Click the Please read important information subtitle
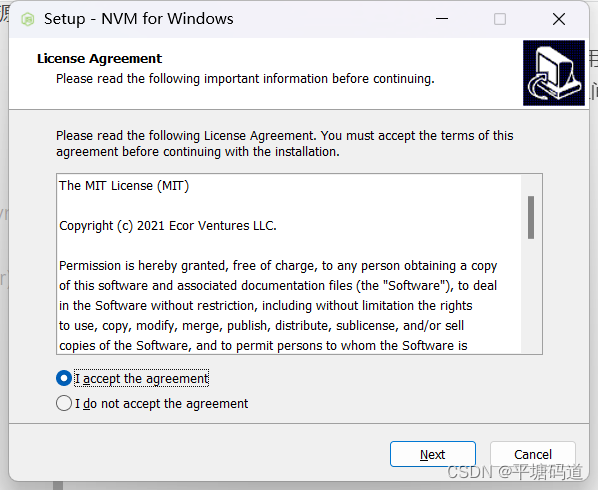The image size is (598, 490). 245,79
